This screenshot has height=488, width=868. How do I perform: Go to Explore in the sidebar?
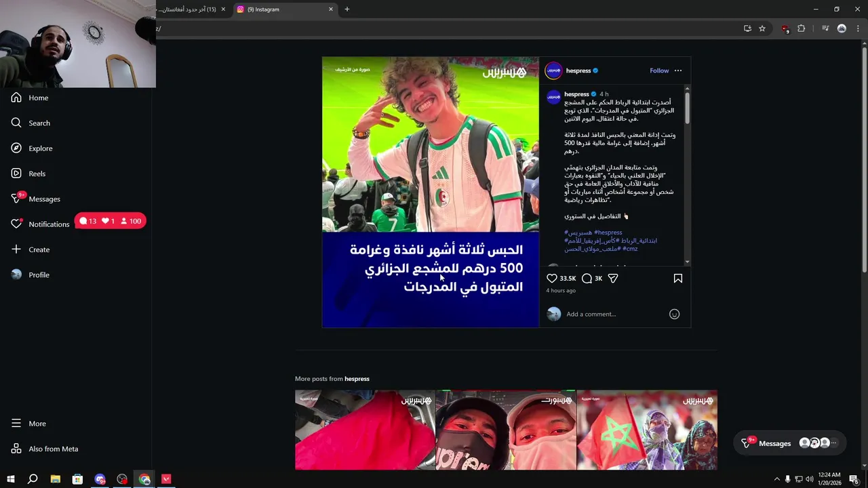pos(32,148)
